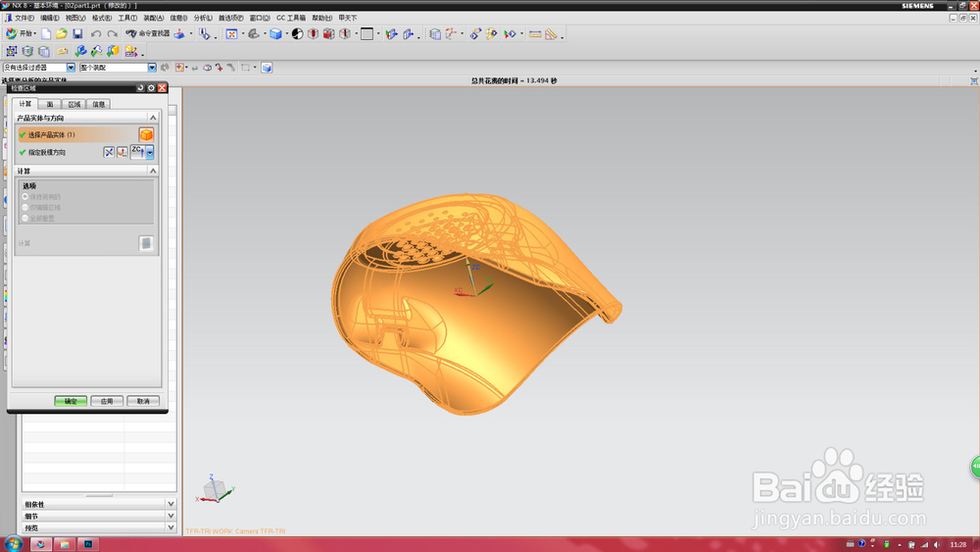The image size is (980, 552).
Task: Click the Windows Start orb
Action: click(13, 544)
